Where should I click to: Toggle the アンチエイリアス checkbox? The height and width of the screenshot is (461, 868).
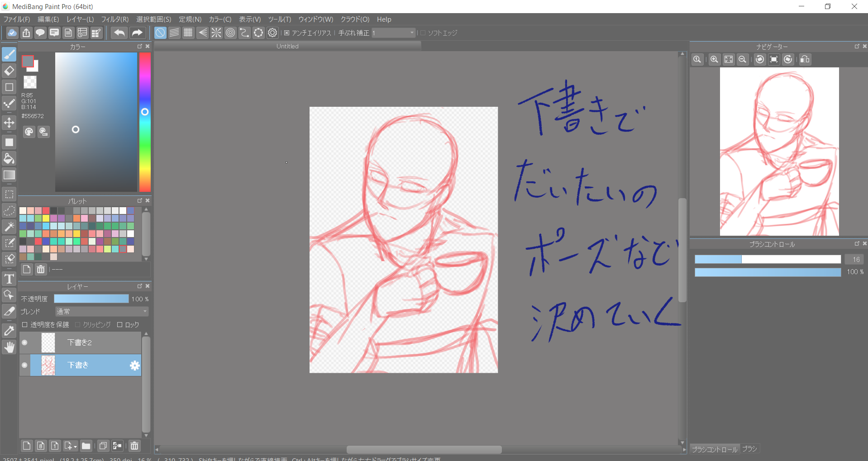click(287, 33)
